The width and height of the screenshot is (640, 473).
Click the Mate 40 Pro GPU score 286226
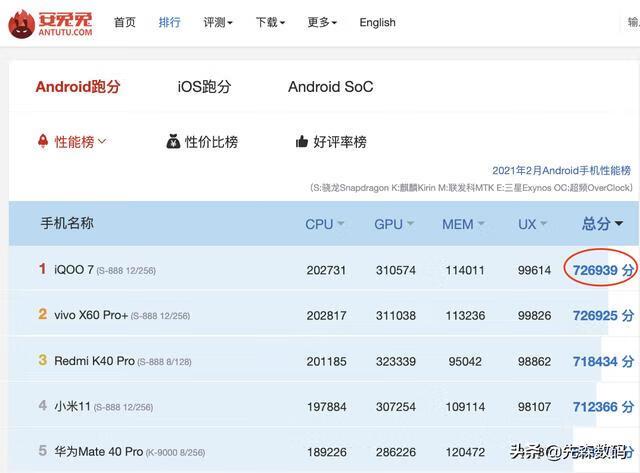pos(396,452)
